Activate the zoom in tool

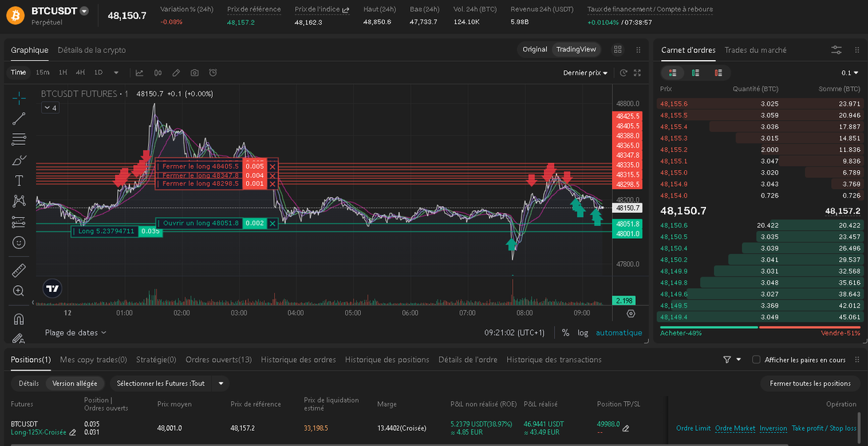click(19, 291)
